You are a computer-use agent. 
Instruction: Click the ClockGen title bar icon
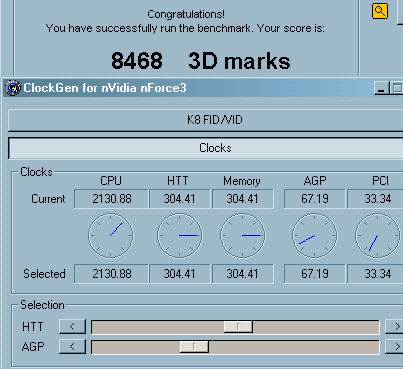(12, 88)
